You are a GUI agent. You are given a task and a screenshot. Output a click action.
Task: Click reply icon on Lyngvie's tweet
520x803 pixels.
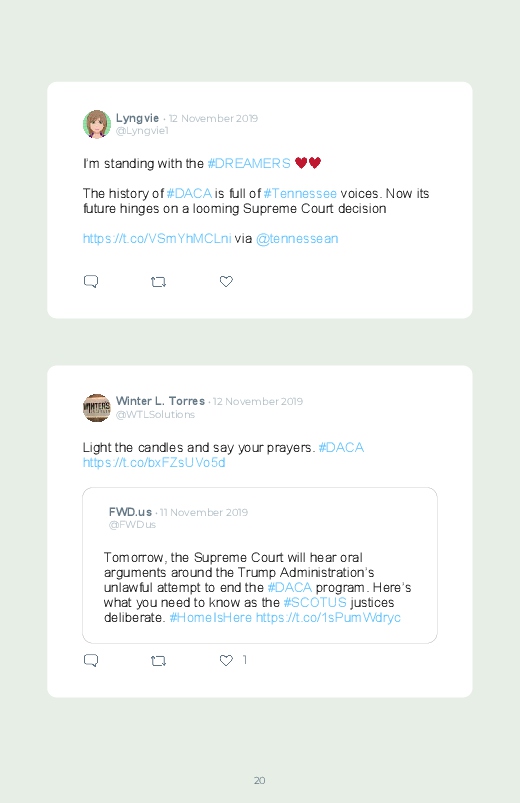click(91, 281)
